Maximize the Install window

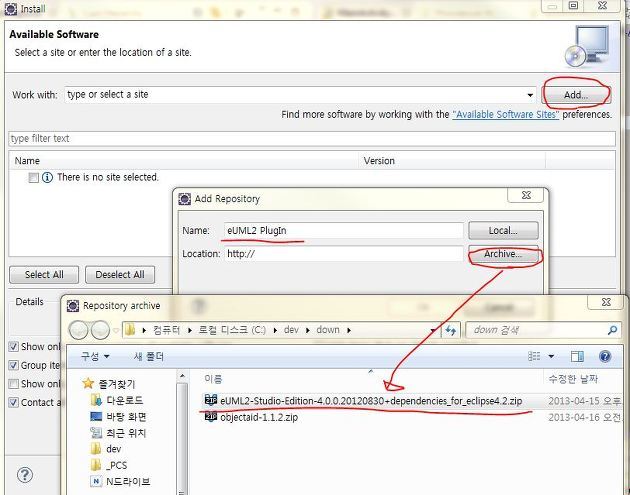coord(574,5)
